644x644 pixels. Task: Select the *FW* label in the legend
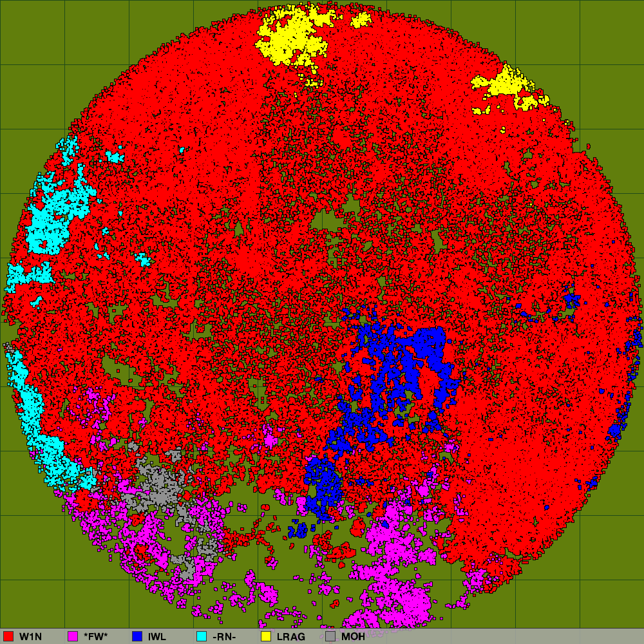95,636
